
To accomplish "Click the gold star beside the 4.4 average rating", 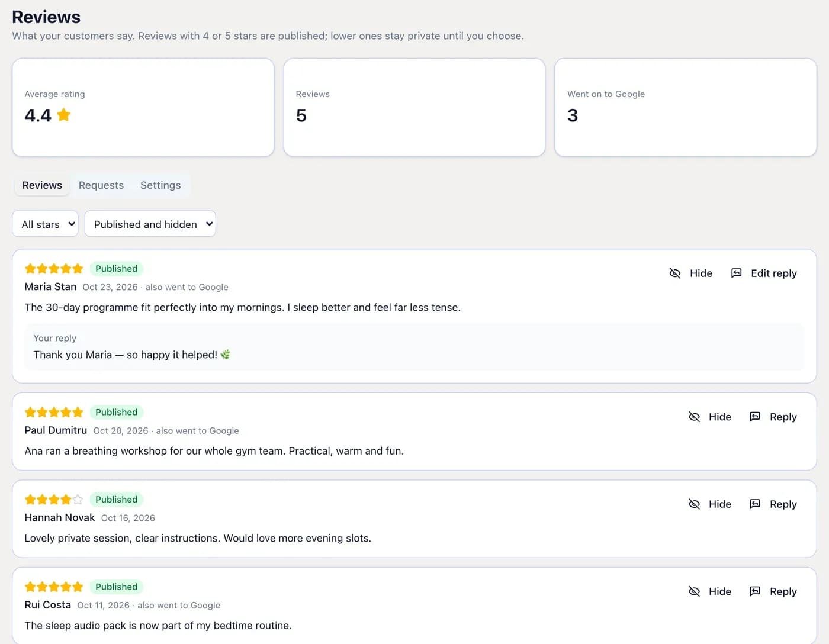I will click(x=63, y=114).
